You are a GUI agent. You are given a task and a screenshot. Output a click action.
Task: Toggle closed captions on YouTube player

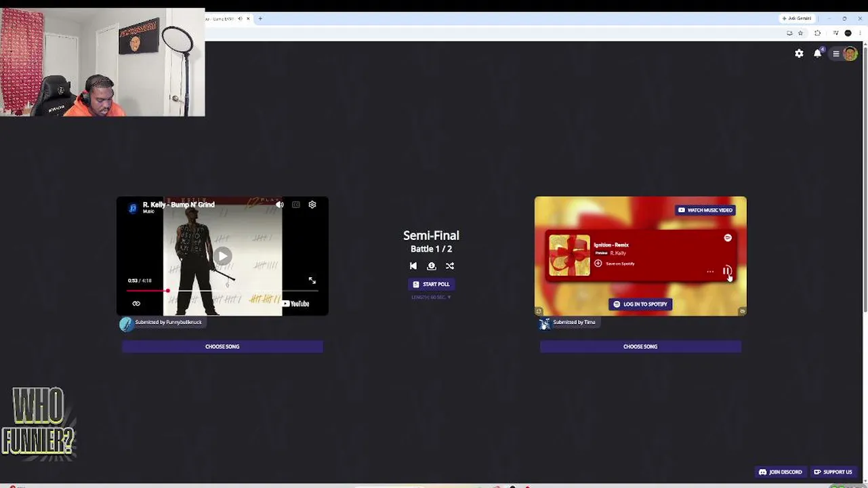click(296, 205)
